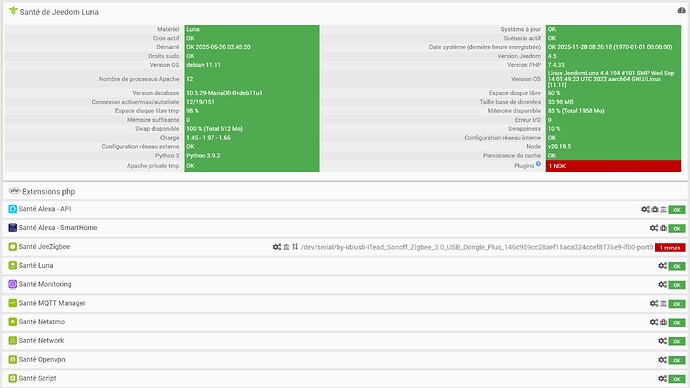Click the php icon beside Extensions php

pyautogui.click(x=15, y=191)
